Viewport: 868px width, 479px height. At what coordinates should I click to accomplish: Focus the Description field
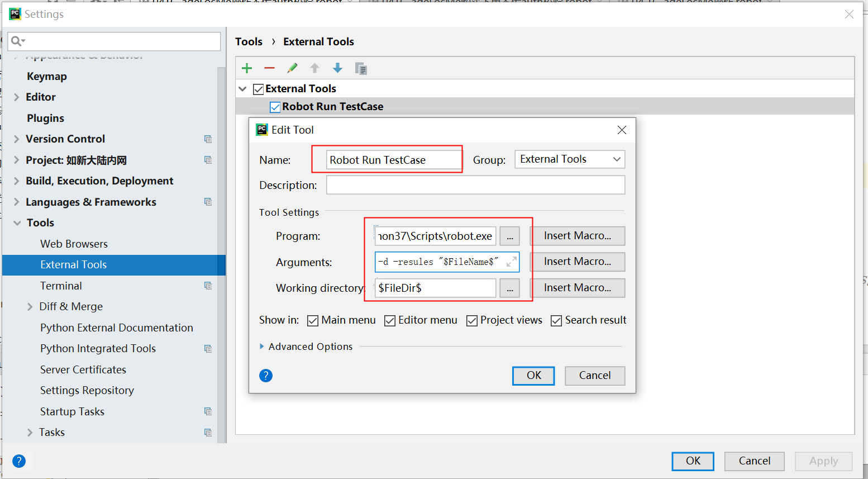(475, 185)
